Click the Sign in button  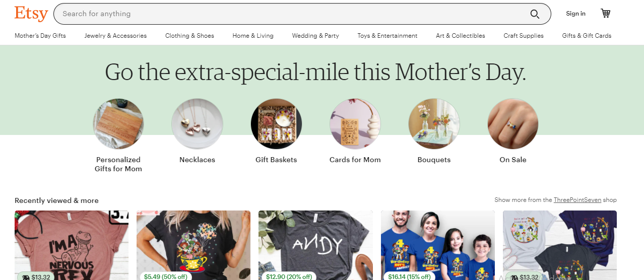click(x=575, y=14)
